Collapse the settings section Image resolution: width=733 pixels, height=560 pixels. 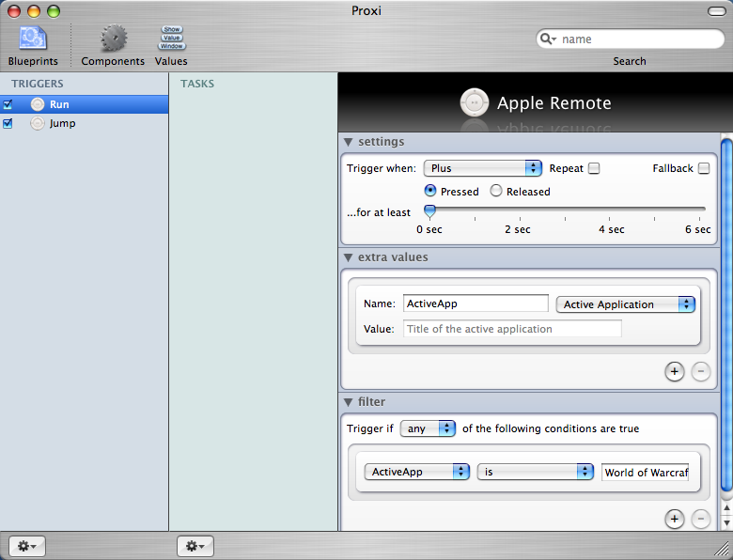(348, 142)
